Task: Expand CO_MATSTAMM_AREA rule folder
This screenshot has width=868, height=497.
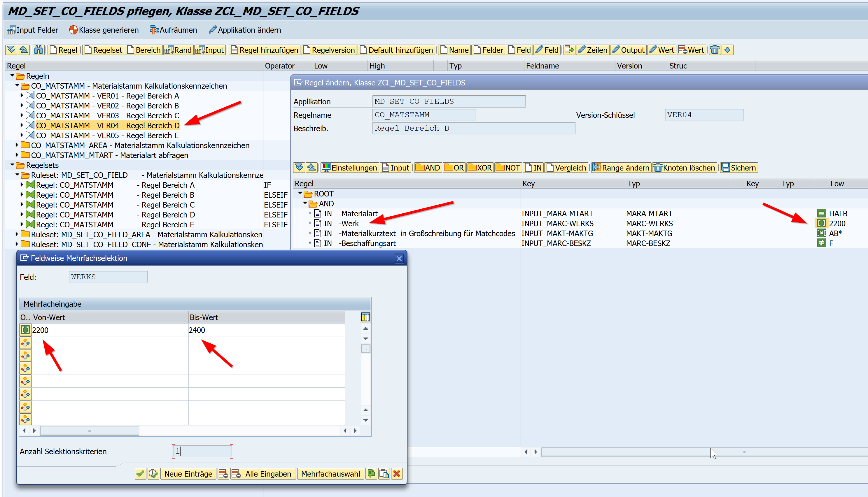Action: (17, 145)
